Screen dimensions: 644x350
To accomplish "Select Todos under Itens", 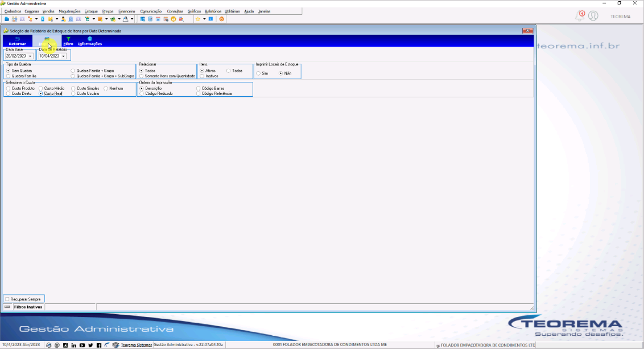I will tap(229, 71).
